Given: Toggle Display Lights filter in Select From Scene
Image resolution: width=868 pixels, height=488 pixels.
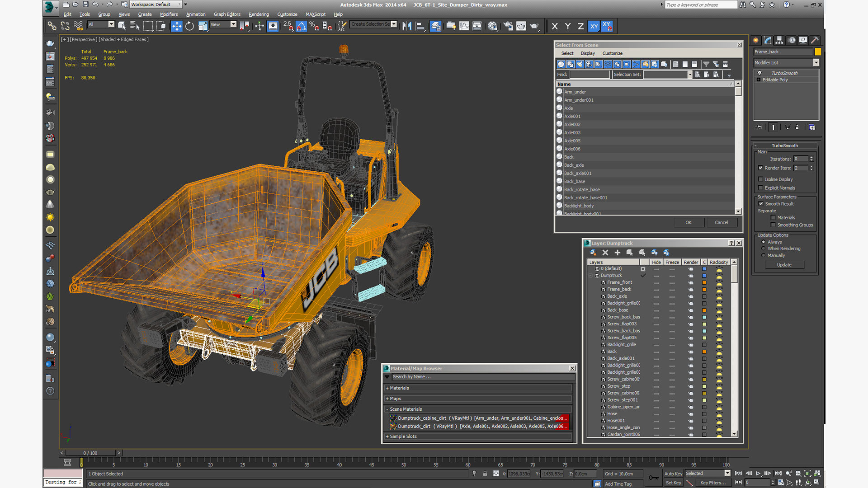Looking at the screenshot, I should coord(580,64).
